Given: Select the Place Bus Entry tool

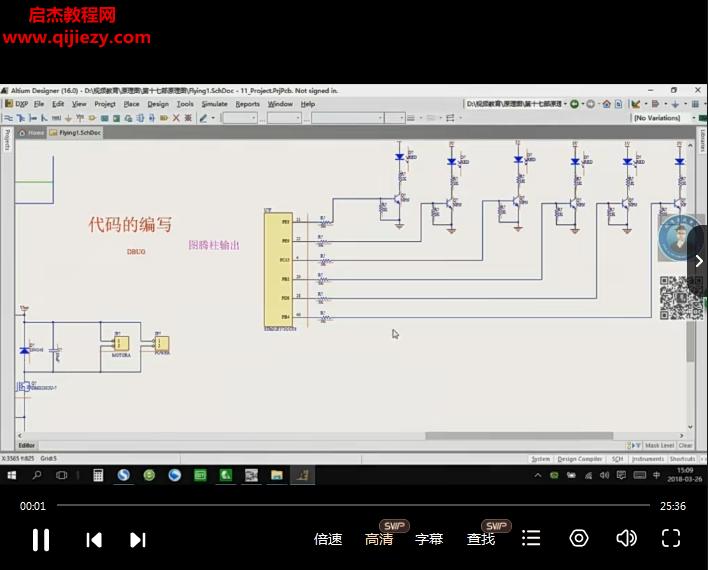Looking at the screenshot, I should [x=44, y=118].
